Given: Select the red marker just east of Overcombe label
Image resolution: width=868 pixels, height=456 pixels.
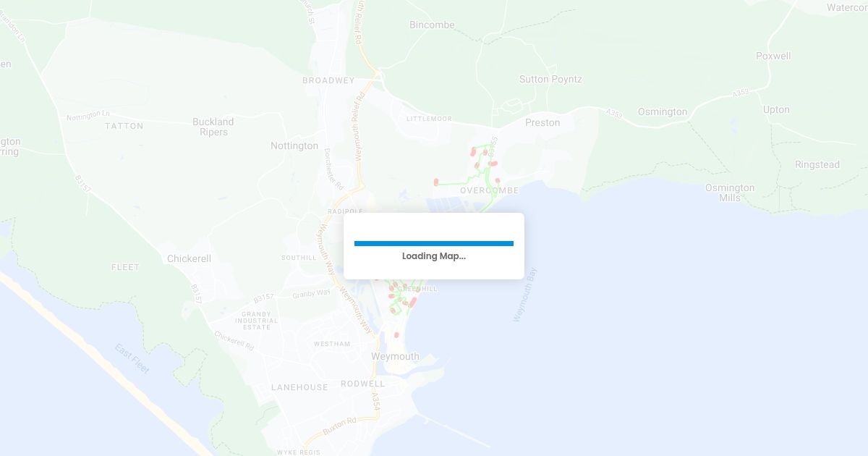Looking at the screenshot, I should point(498,181).
